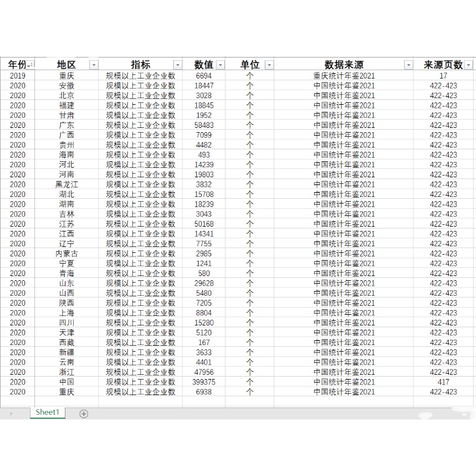Select region cell 浙江
Screen dimensions: 476x476
[67, 372]
